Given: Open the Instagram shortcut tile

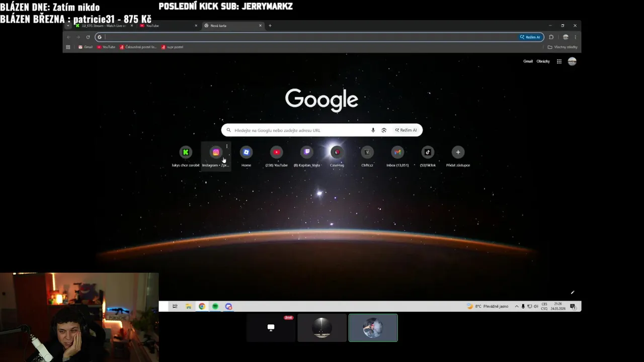Looking at the screenshot, I should 216,157.
